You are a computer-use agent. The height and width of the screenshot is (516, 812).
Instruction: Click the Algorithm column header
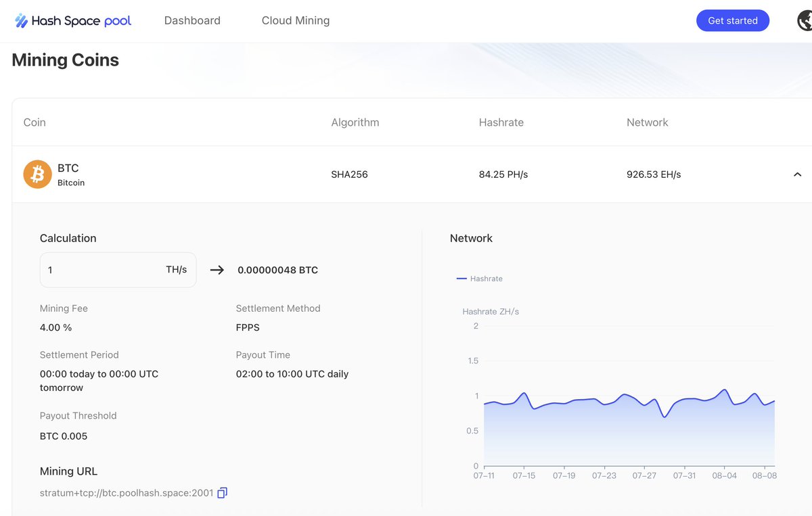[355, 122]
